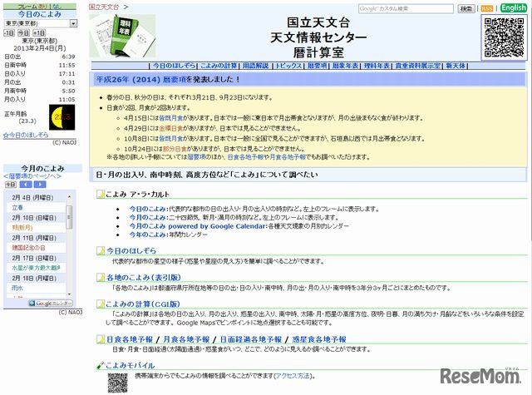This screenshot has width=532, height=395.
Task: Click the mobile QR code at page bottom
Action: [x=117, y=383]
